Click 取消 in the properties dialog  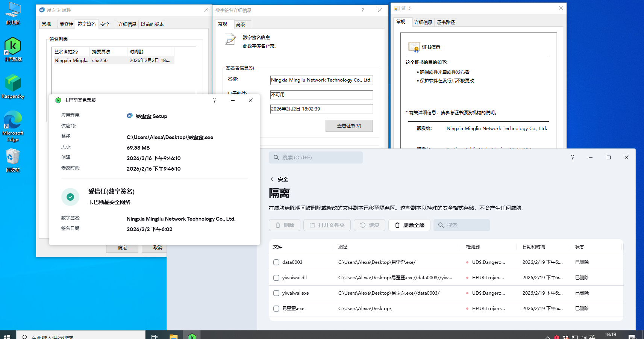pyautogui.click(x=154, y=248)
